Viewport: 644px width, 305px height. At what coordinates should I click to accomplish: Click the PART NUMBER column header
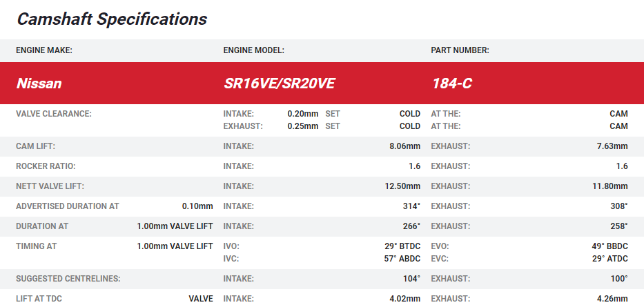click(460, 50)
